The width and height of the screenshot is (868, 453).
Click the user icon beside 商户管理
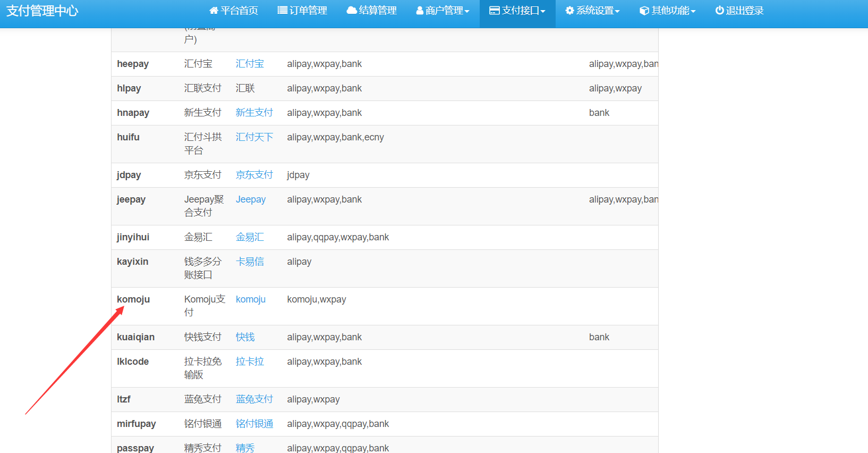coord(420,11)
